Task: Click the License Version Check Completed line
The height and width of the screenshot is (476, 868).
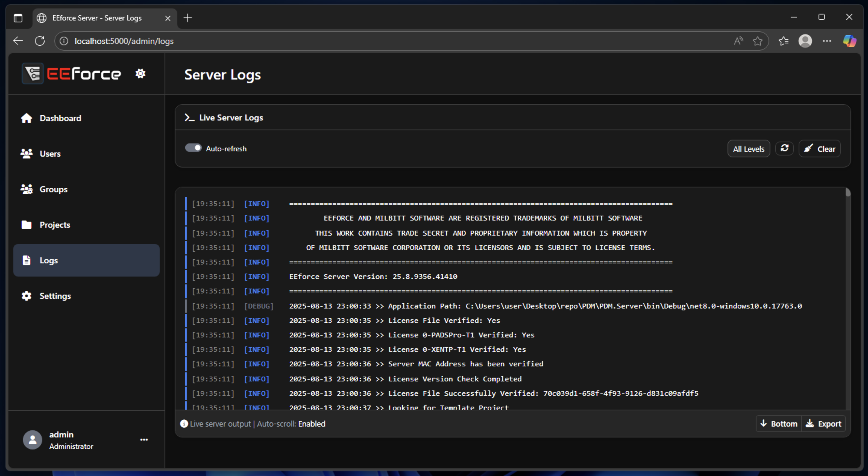Action: pyautogui.click(x=405, y=379)
